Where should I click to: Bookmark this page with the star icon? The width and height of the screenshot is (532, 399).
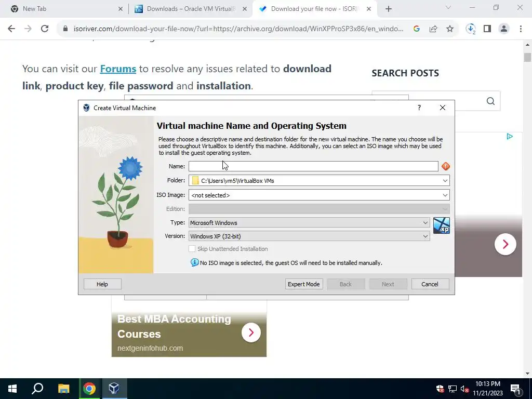450,29
